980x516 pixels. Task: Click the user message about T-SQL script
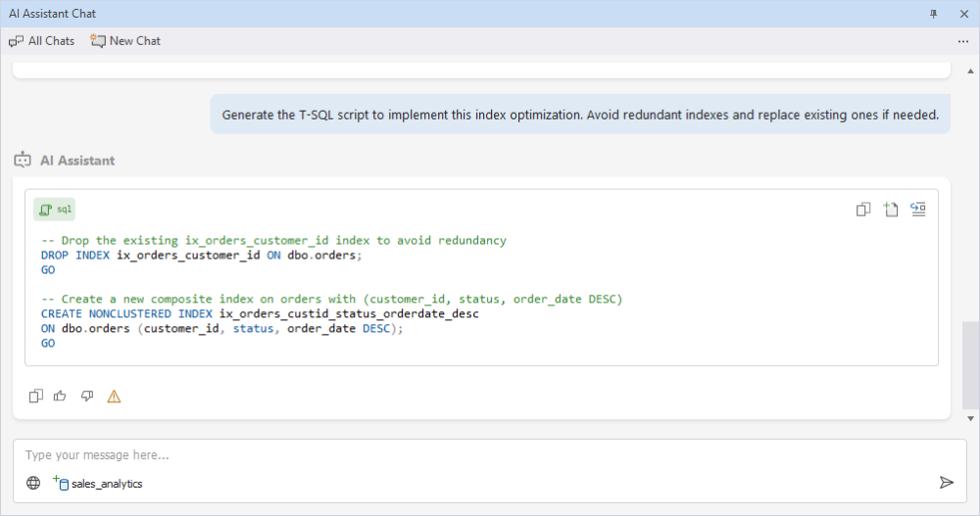pos(580,115)
